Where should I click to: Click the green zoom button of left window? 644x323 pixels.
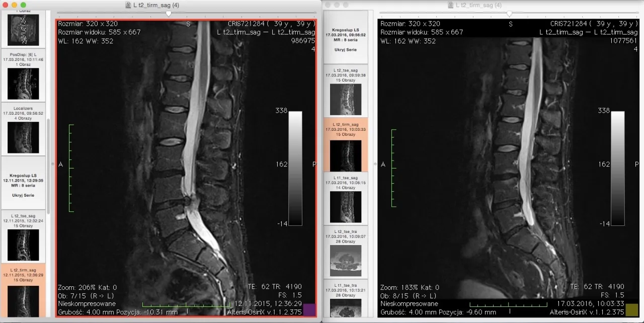[x=23, y=5]
